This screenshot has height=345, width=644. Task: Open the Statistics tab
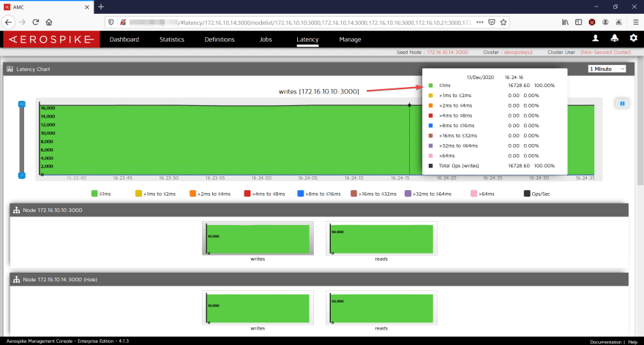pyautogui.click(x=172, y=39)
